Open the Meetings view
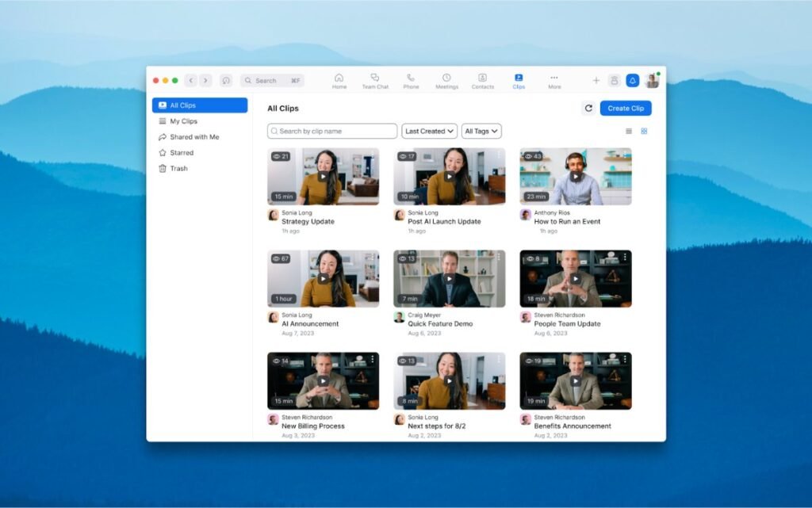This screenshot has height=508, width=812. coord(446,80)
